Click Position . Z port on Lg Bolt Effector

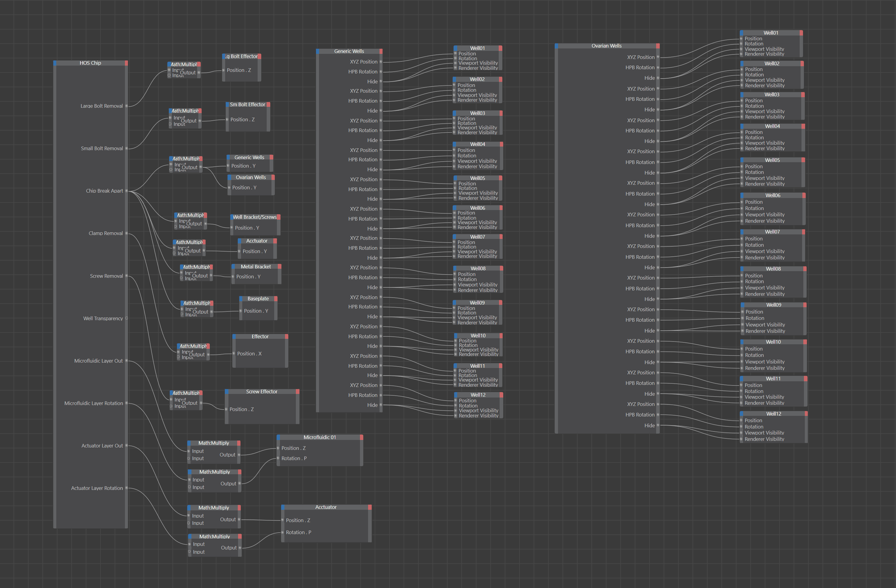(224, 70)
